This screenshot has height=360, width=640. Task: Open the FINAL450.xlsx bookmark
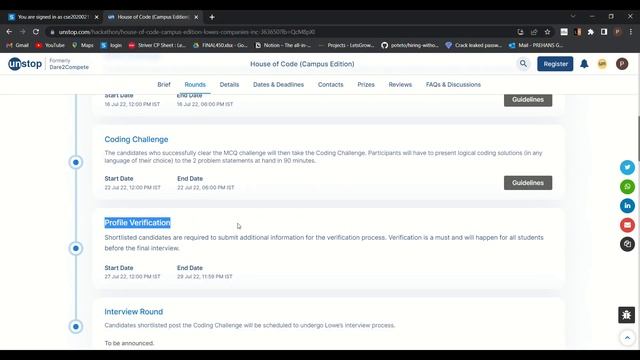[220, 45]
